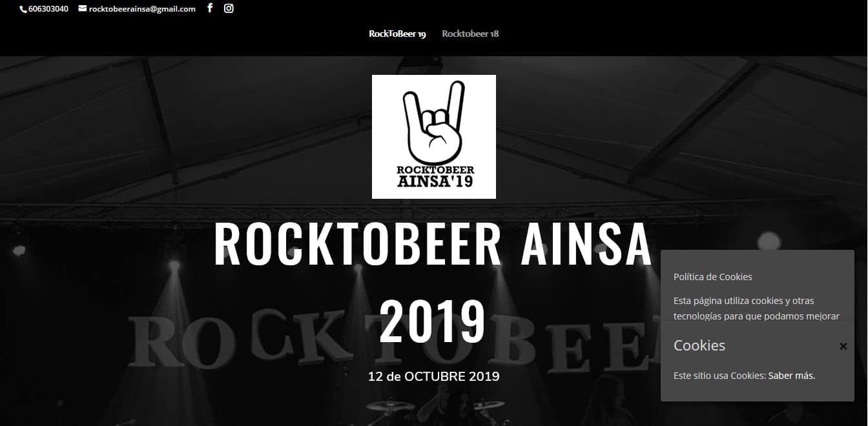Click the AINSA'19 text in the logo
This screenshot has height=426, width=868.
[435, 181]
